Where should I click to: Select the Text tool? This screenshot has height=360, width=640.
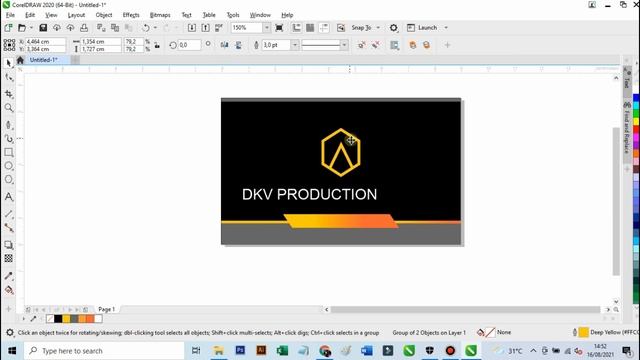(x=9, y=197)
